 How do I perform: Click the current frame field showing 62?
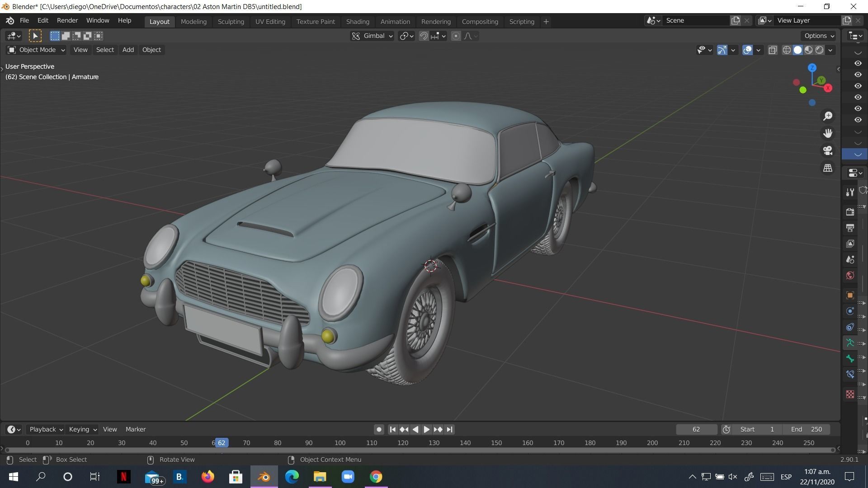coord(696,429)
